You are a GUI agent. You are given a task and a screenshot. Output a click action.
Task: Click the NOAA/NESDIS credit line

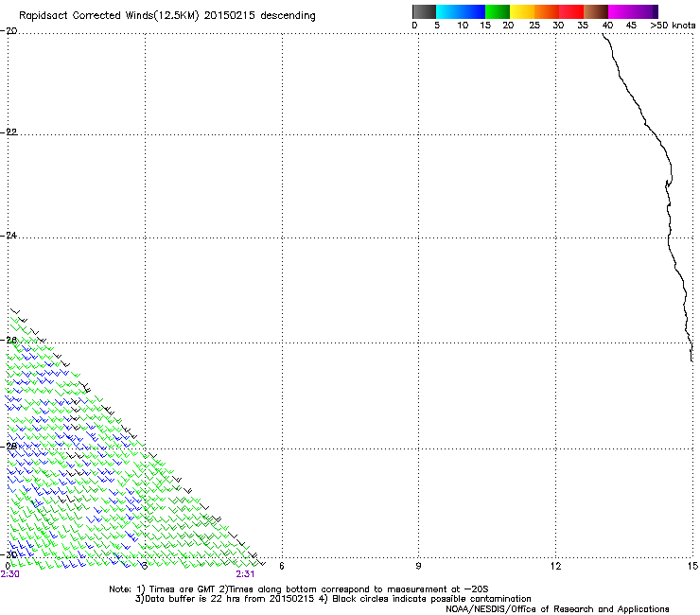(x=557, y=609)
